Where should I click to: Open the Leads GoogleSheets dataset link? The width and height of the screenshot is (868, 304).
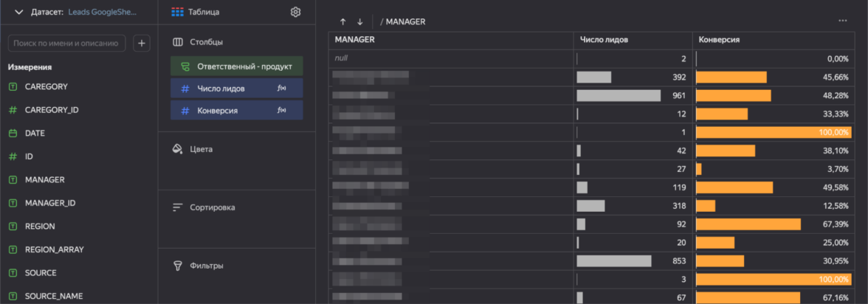[102, 13]
